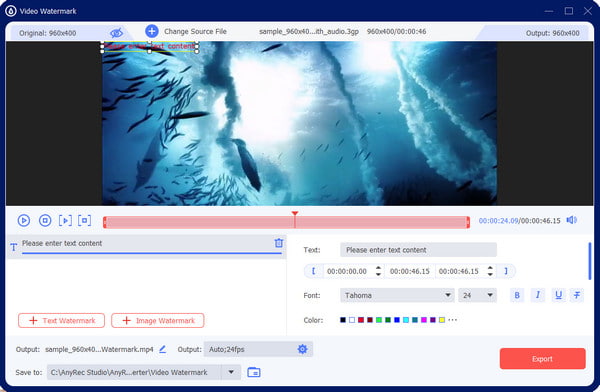Toggle strikethrough formatting

(577, 295)
